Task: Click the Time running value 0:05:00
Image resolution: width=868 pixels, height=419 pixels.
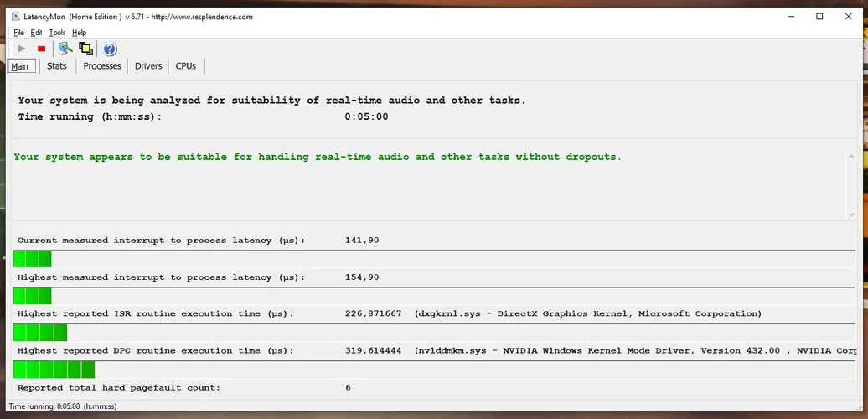Action: pyautogui.click(x=366, y=116)
